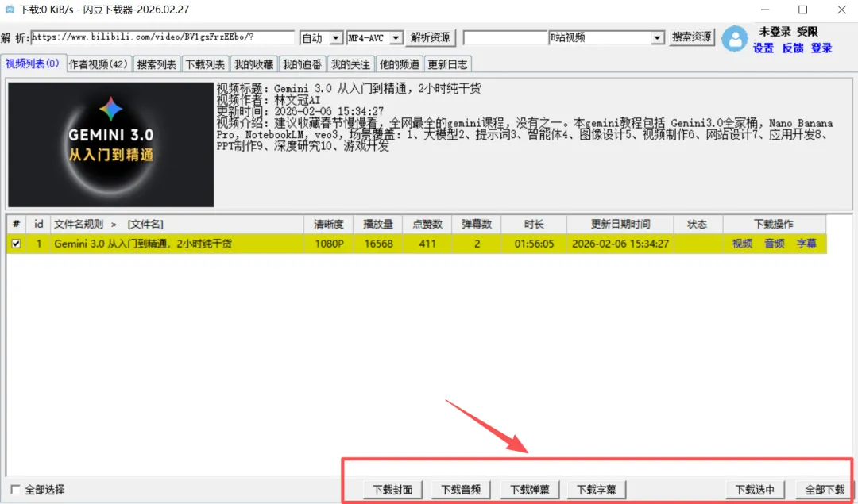This screenshot has width=858, height=504.
Task: Click the app icon in title bar
Action: pyautogui.click(x=10, y=10)
